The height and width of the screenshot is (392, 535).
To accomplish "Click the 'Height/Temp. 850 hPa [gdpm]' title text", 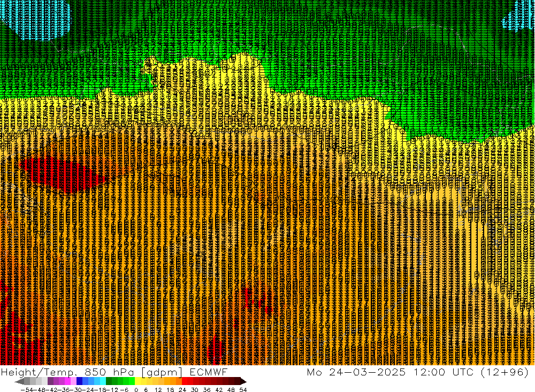I will [x=91, y=372].
